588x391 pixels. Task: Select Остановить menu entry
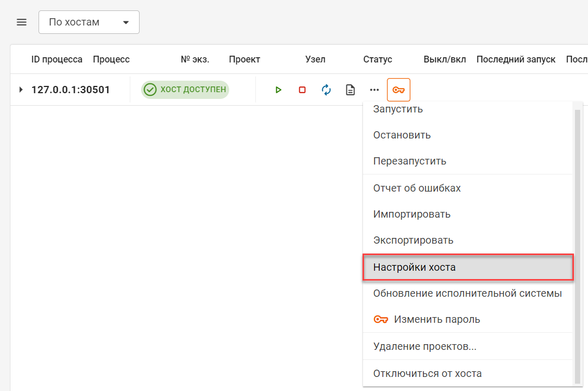[402, 135]
